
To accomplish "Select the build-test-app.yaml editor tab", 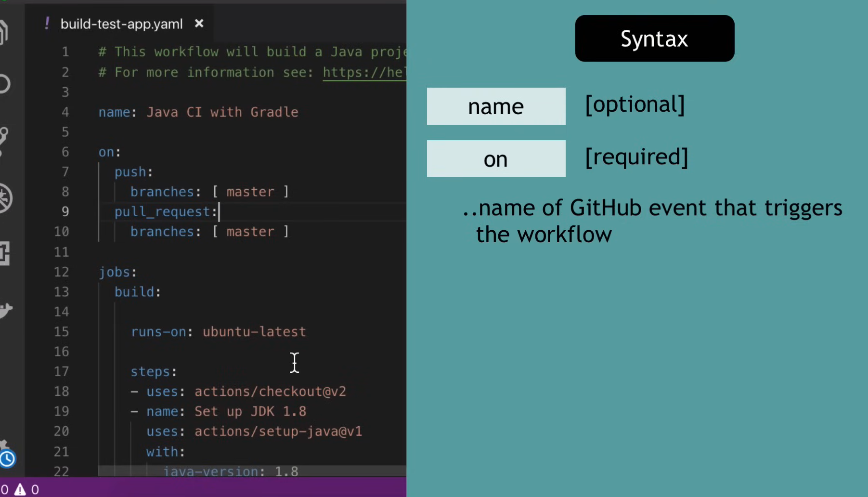I will tap(121, 24).
